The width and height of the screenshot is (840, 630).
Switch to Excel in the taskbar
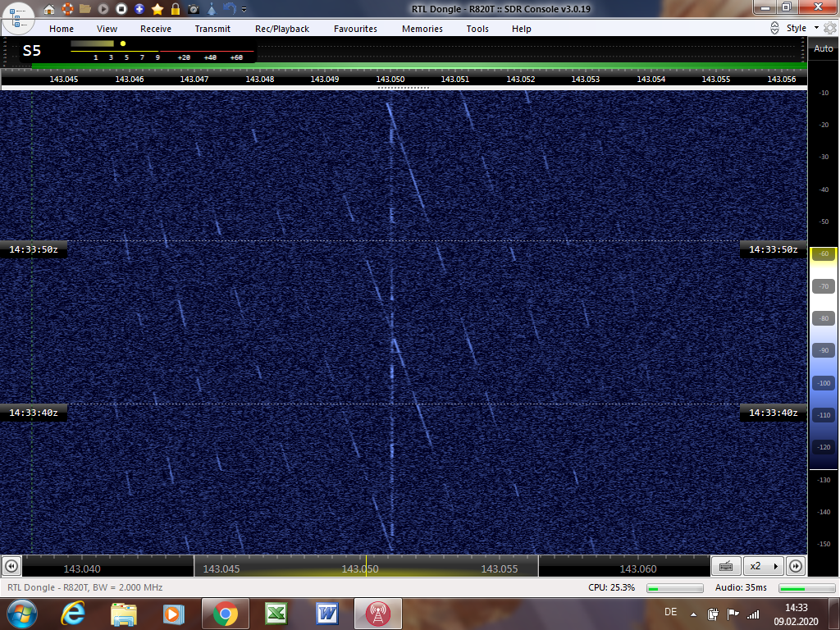click(276, 614)
